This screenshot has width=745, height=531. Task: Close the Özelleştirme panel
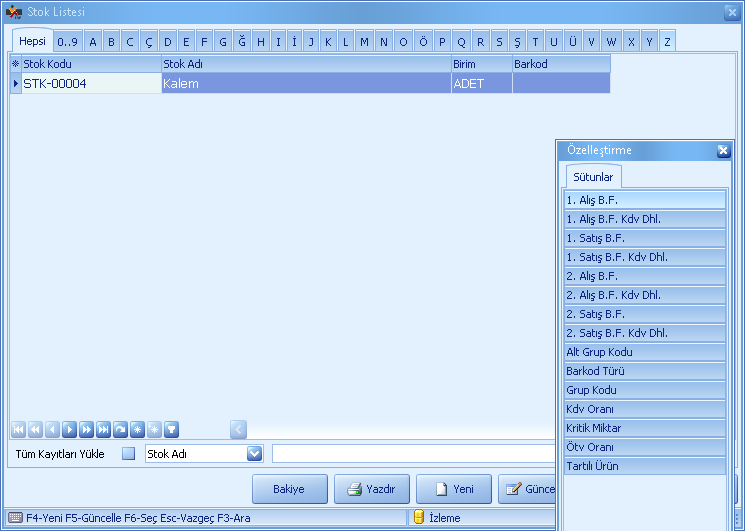click(723, 151)
